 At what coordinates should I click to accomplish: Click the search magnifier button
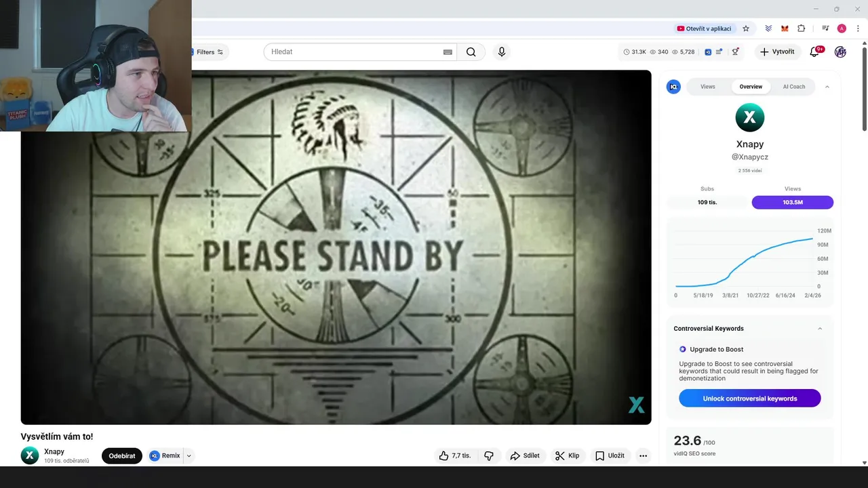pyautogui.click(x=471, y=52)
